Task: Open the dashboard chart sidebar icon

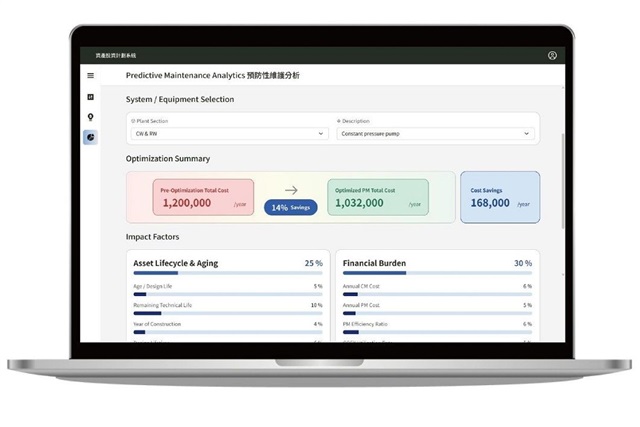Action: click(90, 97)
